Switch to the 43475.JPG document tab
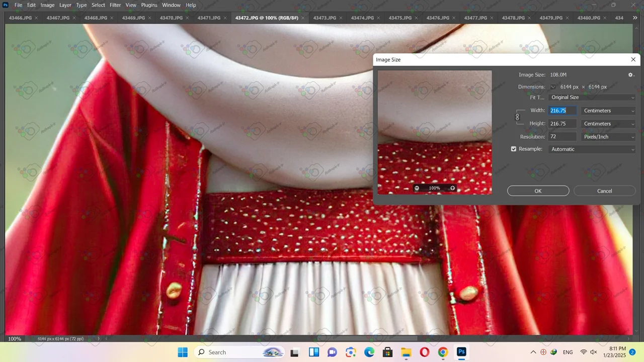Image resolution: width=644 pixels, height=362 pixels. click(x=400, y=18)
